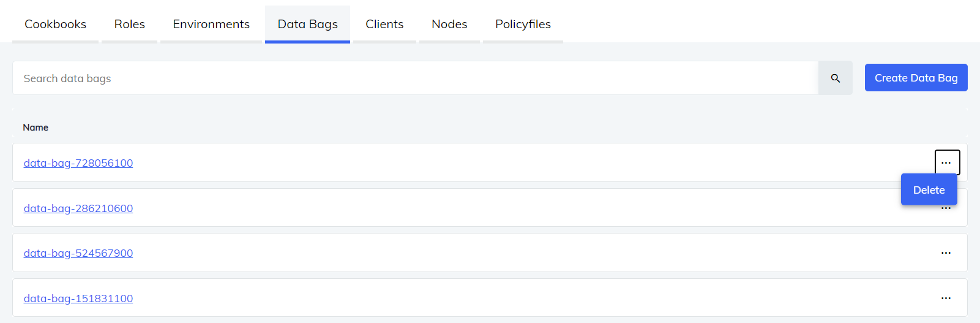
Task: Open the three-dot menu for data-bag-286210600
Action: 946,210
